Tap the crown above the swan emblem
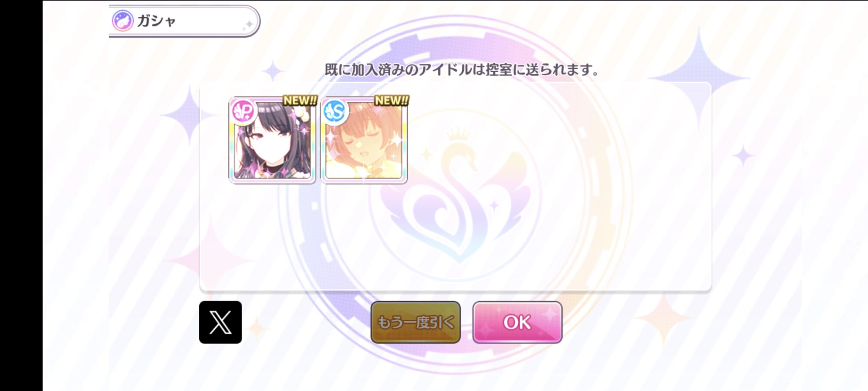 point(459,135)
